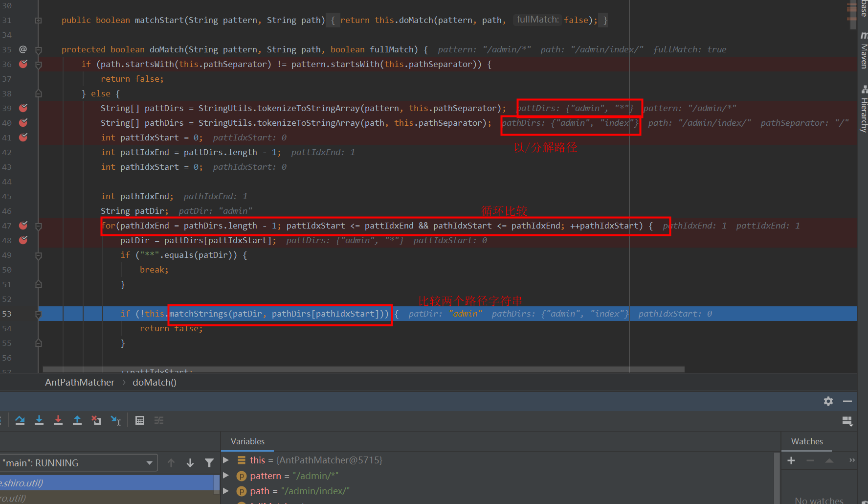Show more Watches toolbar actions
This screenshot has height=504, width=868.
coord(852,460)
